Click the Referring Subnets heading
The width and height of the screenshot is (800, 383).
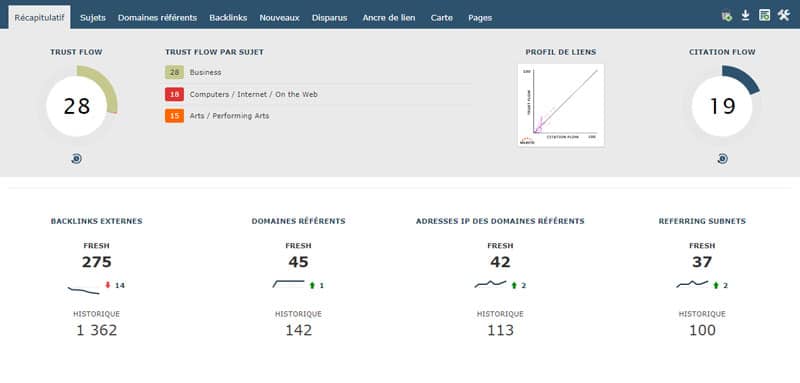tap(702, 221)
